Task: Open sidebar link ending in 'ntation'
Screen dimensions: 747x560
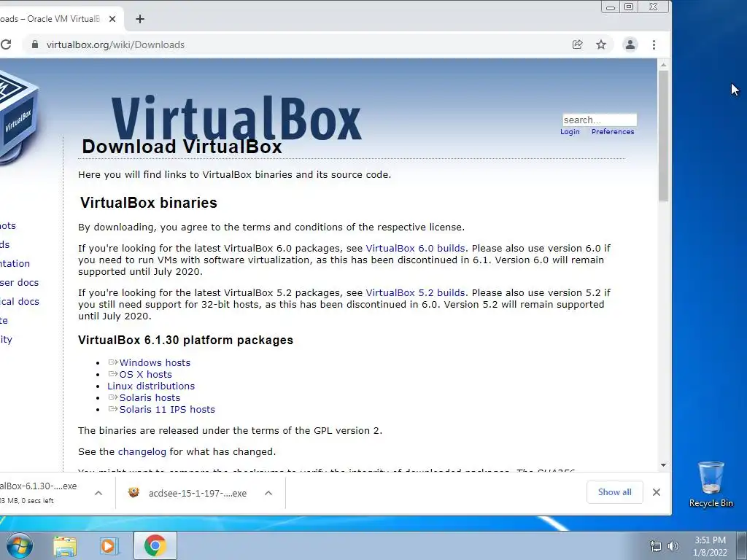Action: 15,263
